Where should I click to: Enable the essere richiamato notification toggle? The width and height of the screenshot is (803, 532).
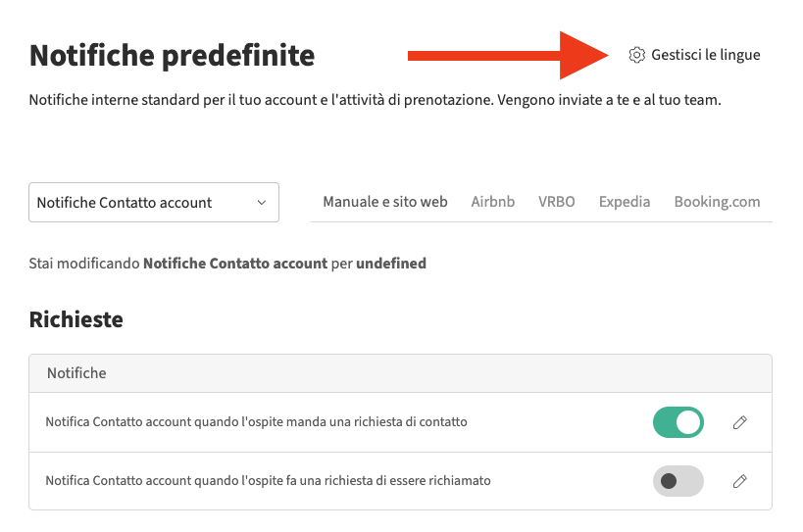coord(678,481)
